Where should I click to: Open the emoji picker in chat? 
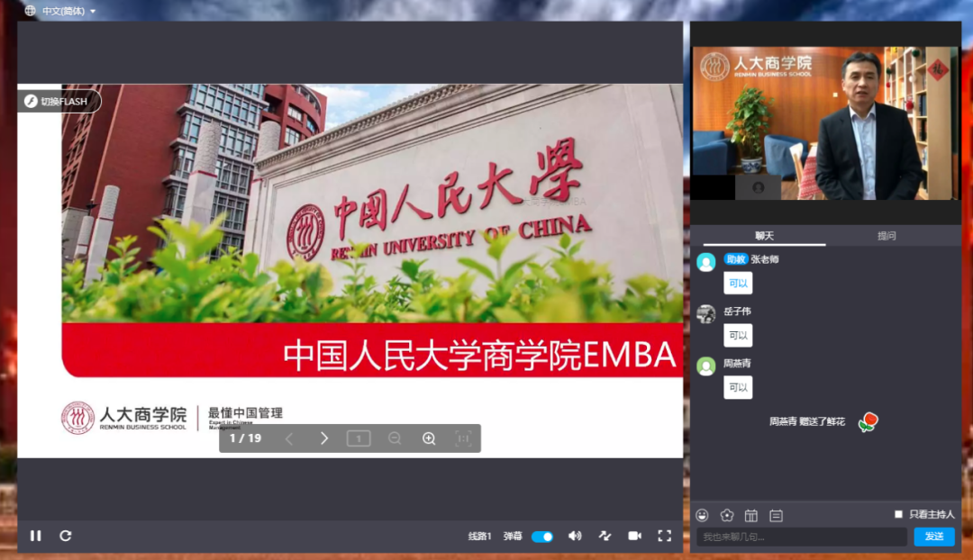pos(703,515)
